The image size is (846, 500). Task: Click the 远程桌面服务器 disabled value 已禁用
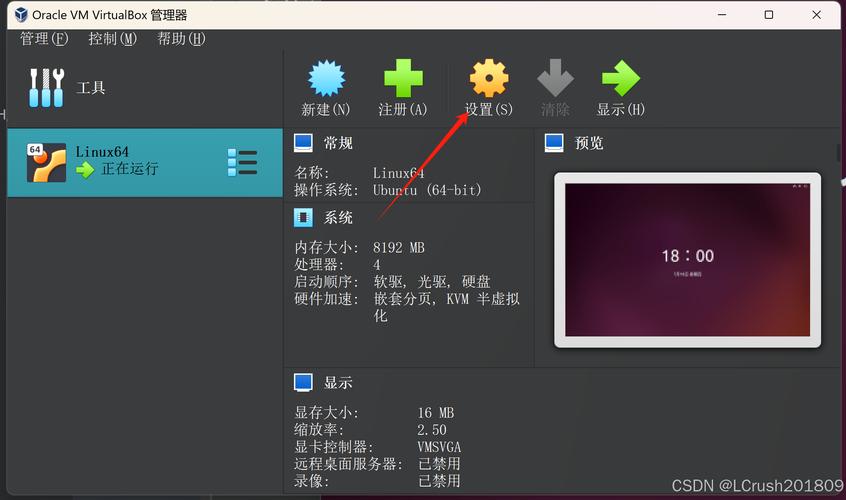[x=439, y=464]
